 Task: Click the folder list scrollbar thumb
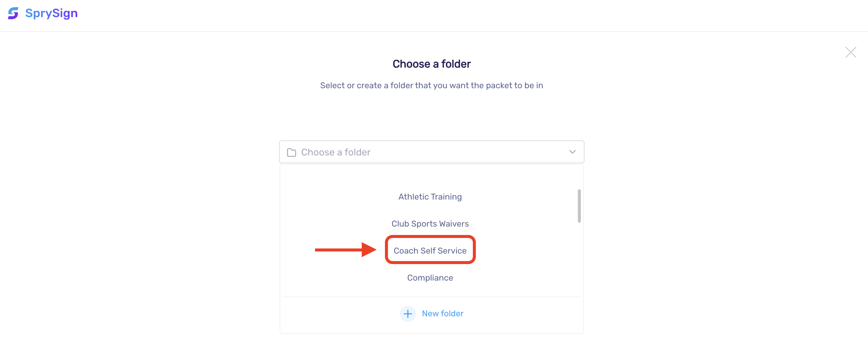579,206
